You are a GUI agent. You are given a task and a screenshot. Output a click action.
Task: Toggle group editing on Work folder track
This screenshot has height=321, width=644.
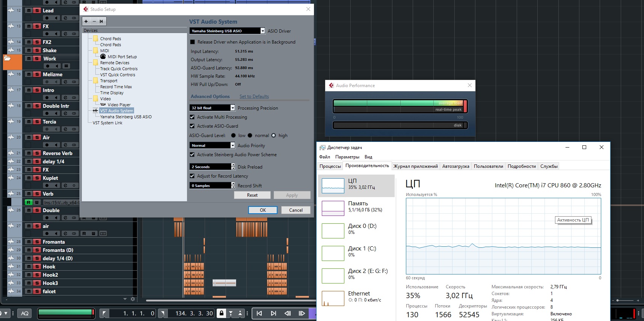(x=66, y=66)
